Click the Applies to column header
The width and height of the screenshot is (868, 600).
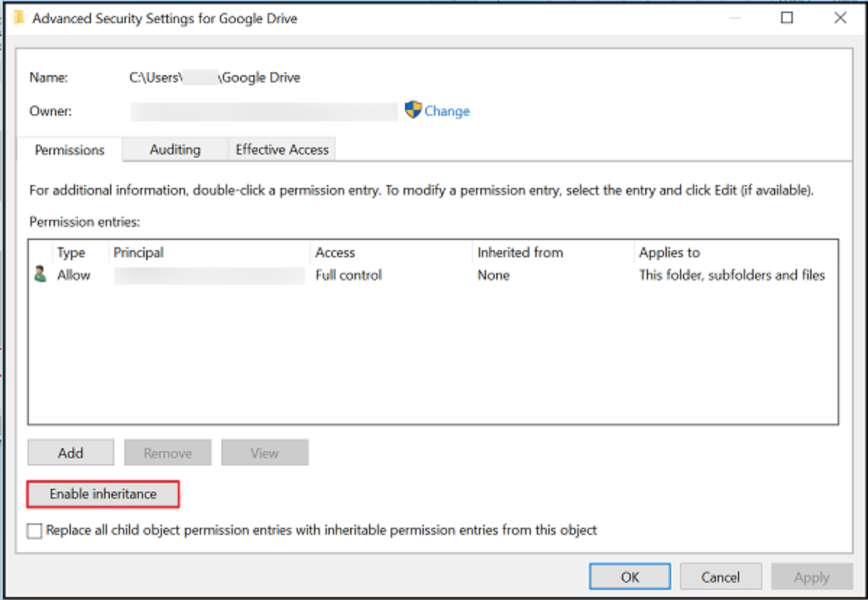670,252
